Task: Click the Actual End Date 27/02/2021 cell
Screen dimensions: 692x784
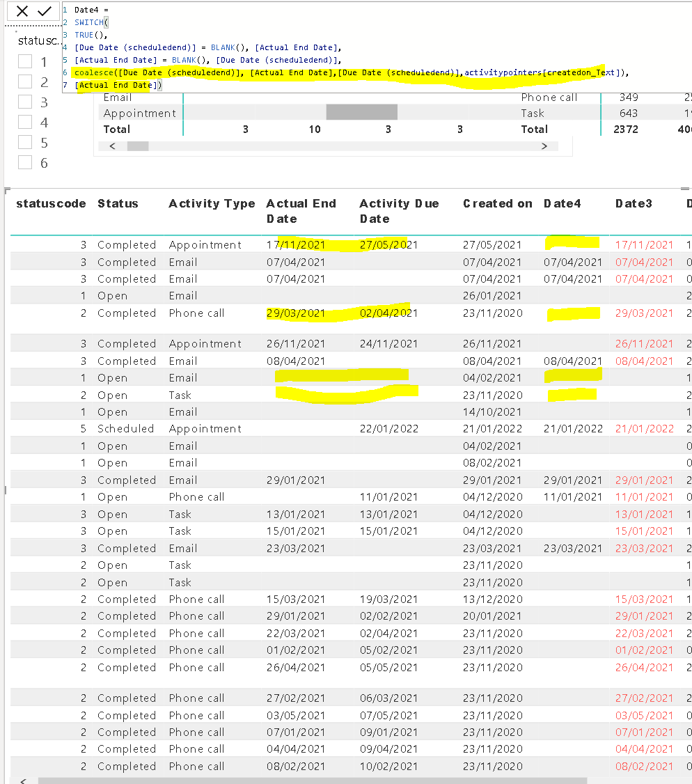Action: [x=296, y=698]
